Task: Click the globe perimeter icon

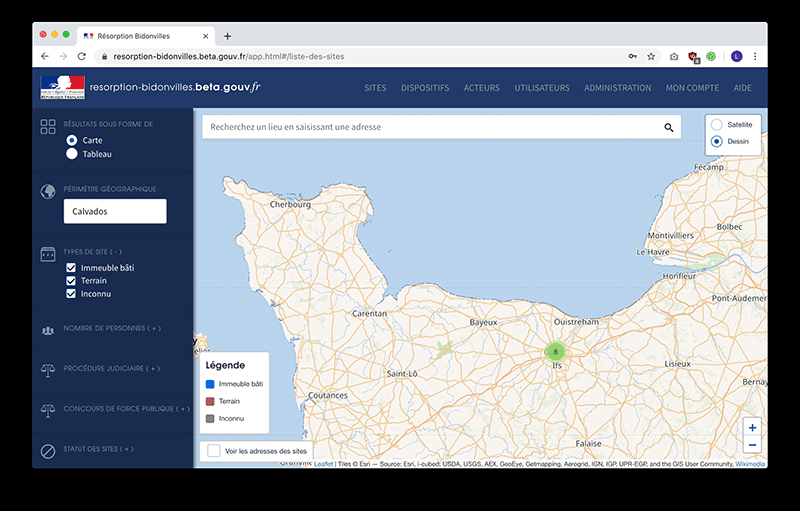Action: (x=48, y=192)
